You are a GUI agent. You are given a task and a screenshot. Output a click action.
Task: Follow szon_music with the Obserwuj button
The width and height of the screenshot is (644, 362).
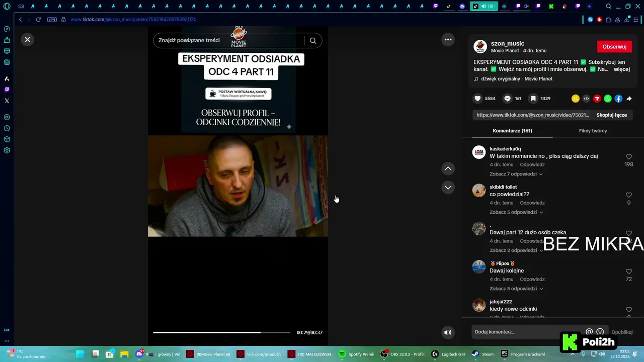point(614,47)
